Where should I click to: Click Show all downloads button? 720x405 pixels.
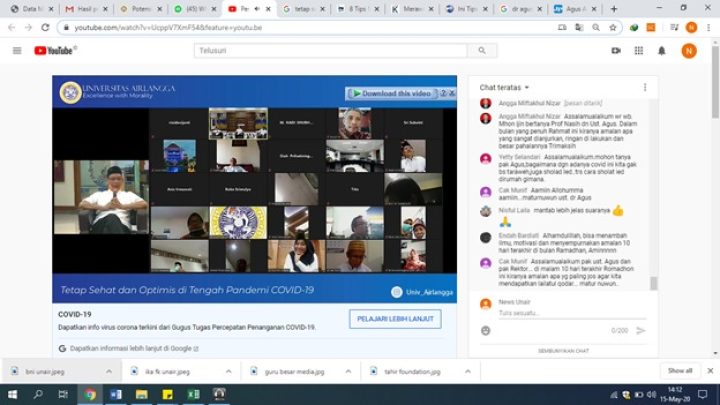[680, 371]
